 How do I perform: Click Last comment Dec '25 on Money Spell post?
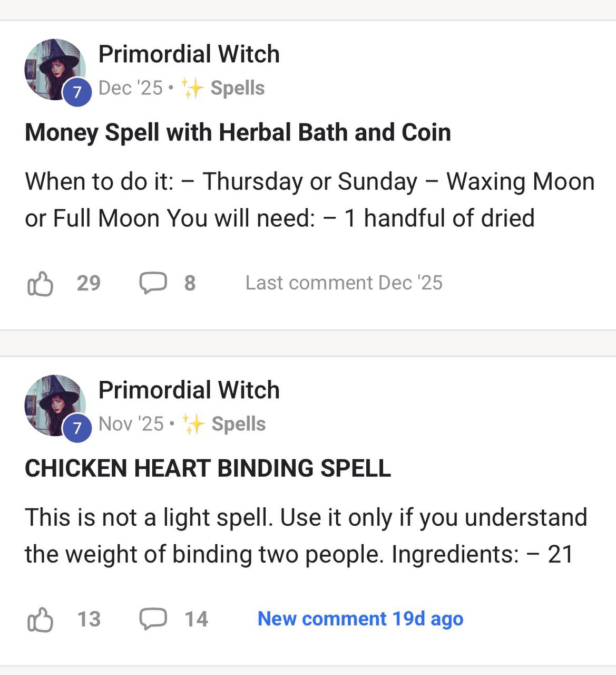344,283
